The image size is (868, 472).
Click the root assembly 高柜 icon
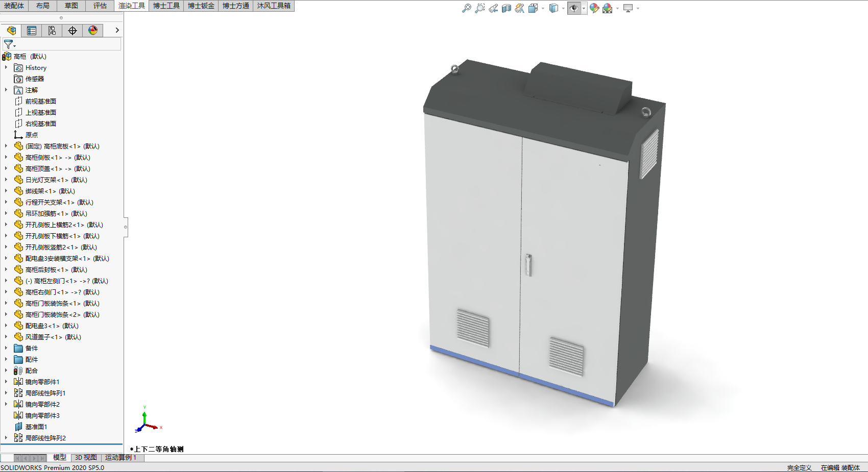[x=7, y=56]
